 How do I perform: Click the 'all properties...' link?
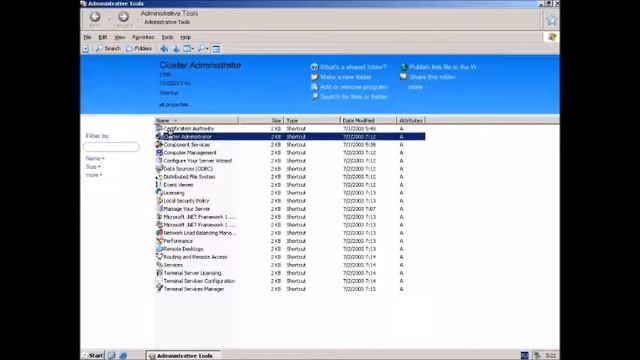174,105
